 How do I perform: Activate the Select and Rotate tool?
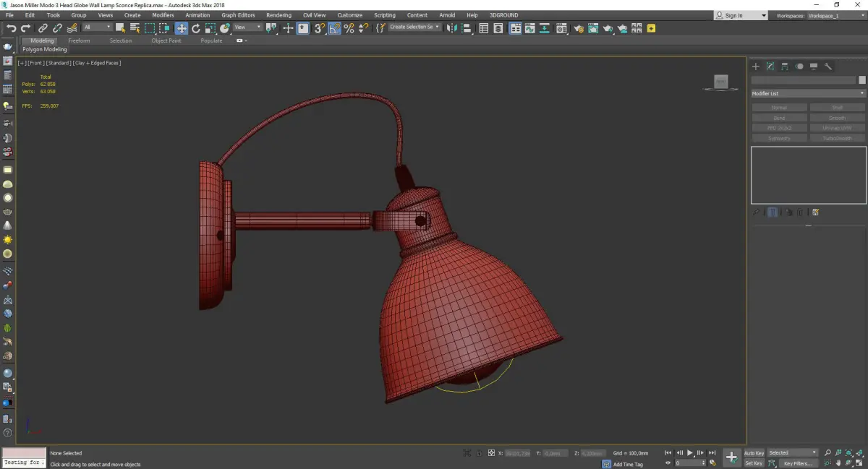(196, 28)
